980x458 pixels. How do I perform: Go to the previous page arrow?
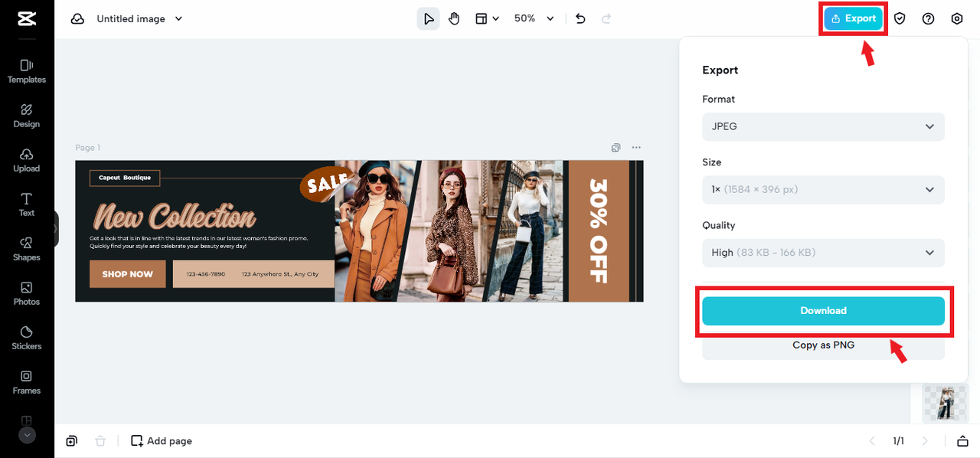[871, 440]
